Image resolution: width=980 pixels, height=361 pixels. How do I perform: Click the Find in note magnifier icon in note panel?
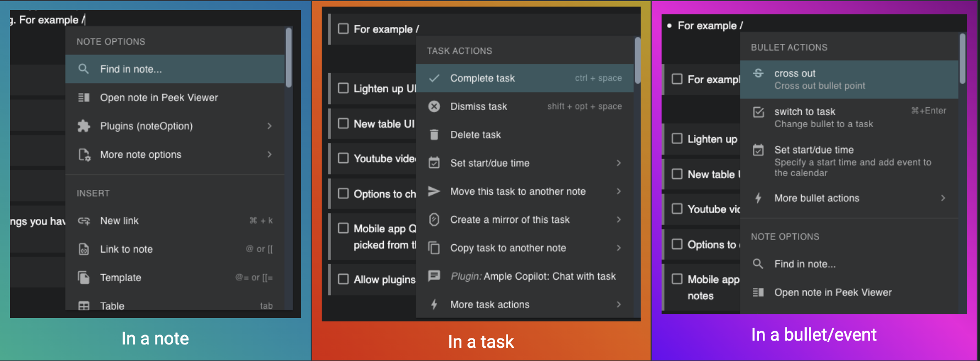(84, 69)
